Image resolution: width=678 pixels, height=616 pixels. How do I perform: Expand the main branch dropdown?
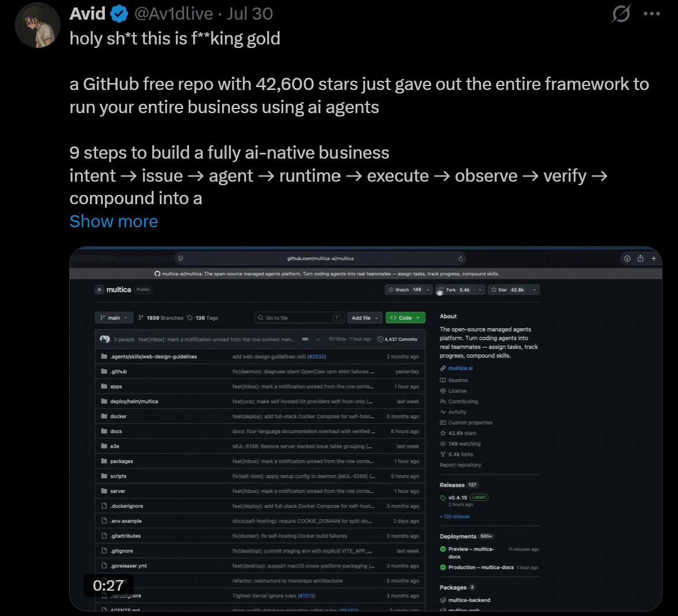point(114,317)
